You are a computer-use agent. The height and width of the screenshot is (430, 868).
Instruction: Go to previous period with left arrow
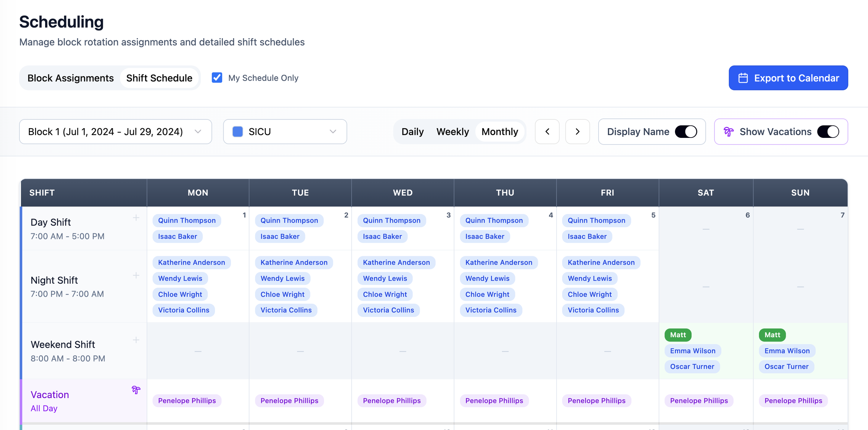[x=547, y=132]
